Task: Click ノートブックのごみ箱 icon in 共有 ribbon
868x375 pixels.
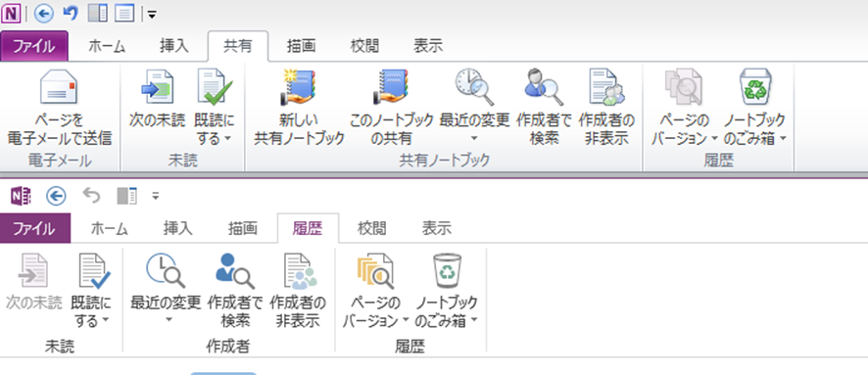Action: (755, 87)
